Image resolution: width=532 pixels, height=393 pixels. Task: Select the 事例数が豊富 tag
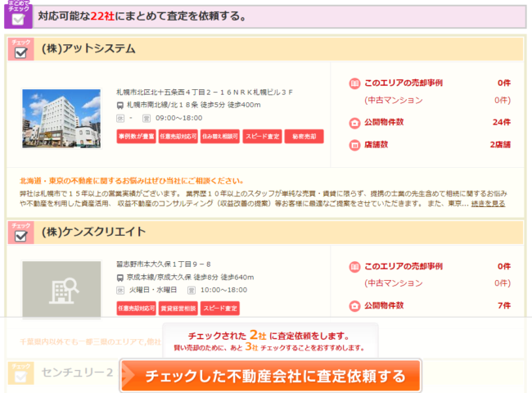[136, 137]
